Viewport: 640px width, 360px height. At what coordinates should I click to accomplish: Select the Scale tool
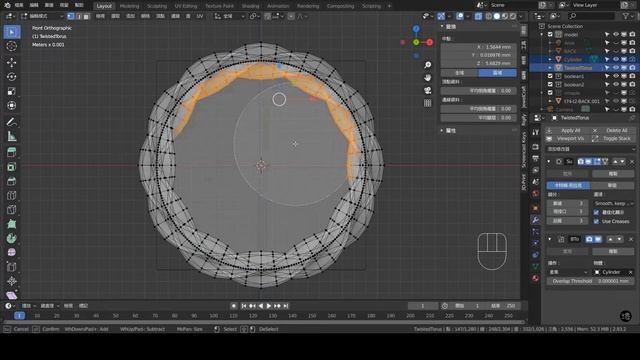click(12, 91)
